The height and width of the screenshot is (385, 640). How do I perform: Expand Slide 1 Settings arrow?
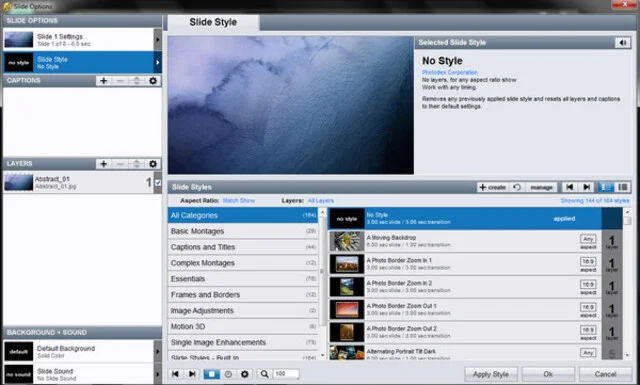(158, 40)
